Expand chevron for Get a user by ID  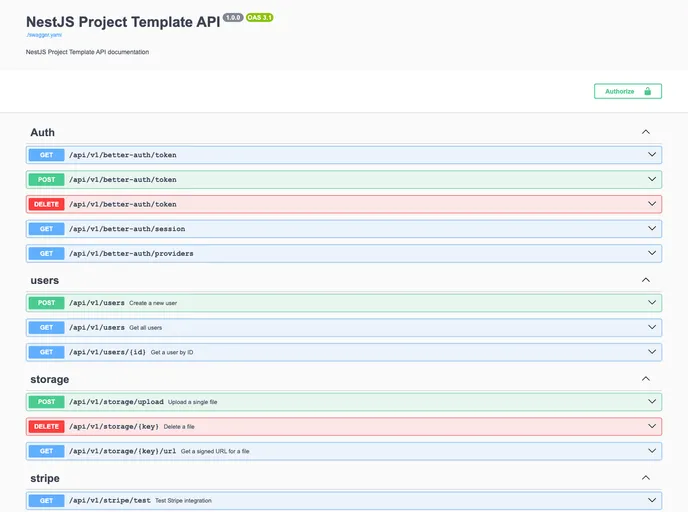pyautogui.click(x=652, y=352)
